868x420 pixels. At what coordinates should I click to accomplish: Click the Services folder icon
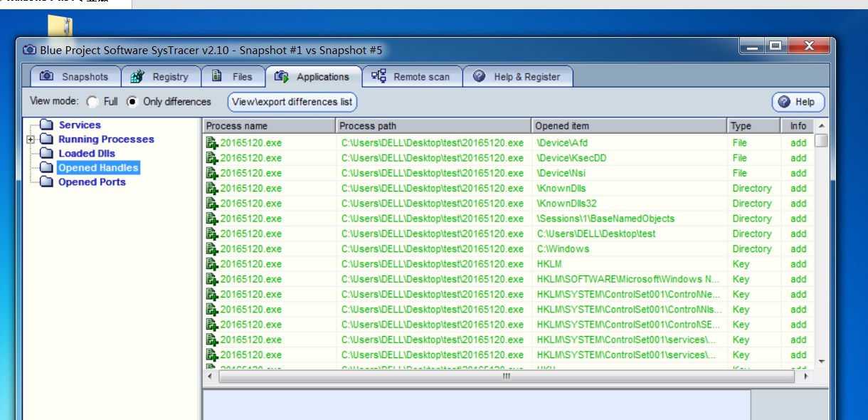coord(46,125)
